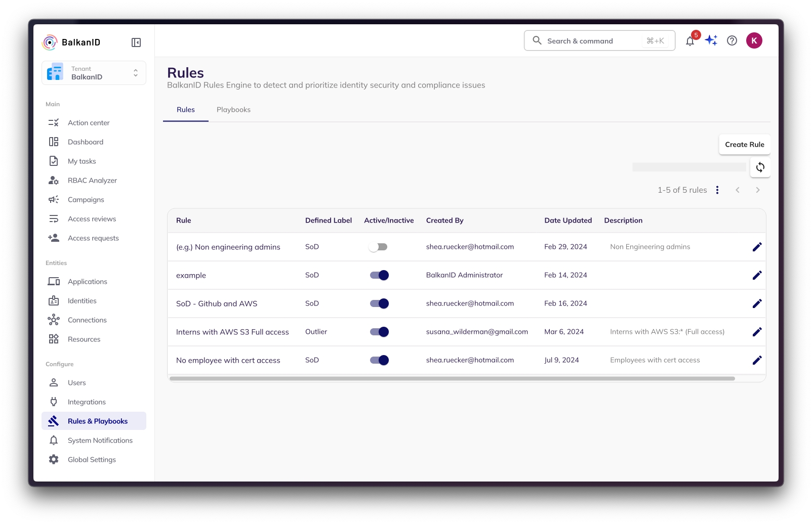Image resolution: width=812 pixels, height=524 pixels.
Task: Click the horizontal table scrollbar
Action: [452, 378]
